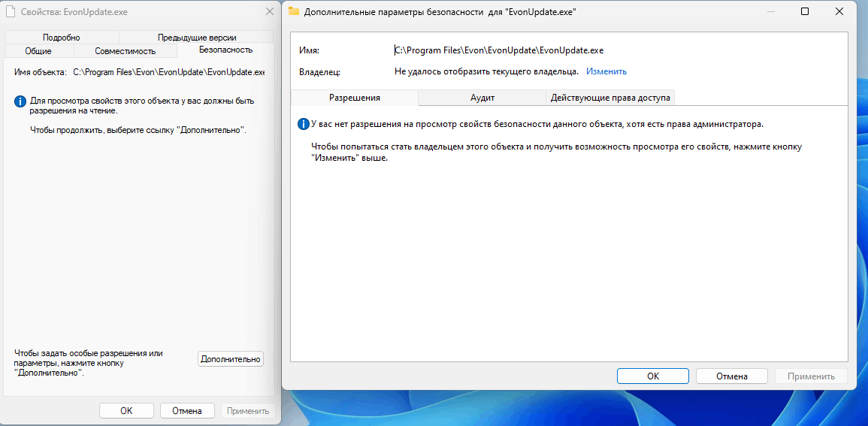Click OK in advanced security window

tap(653, 376)
